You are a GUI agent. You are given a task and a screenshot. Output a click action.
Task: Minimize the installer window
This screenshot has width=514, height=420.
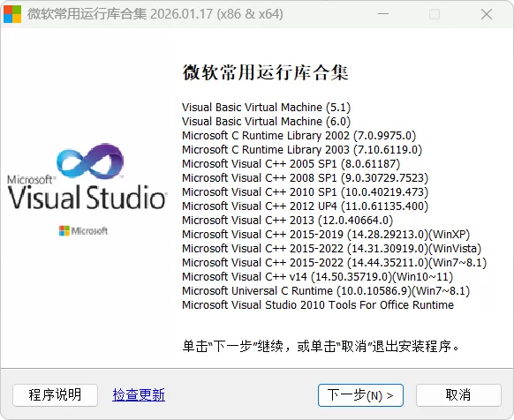pyautogui.click(x=383, y=14)
